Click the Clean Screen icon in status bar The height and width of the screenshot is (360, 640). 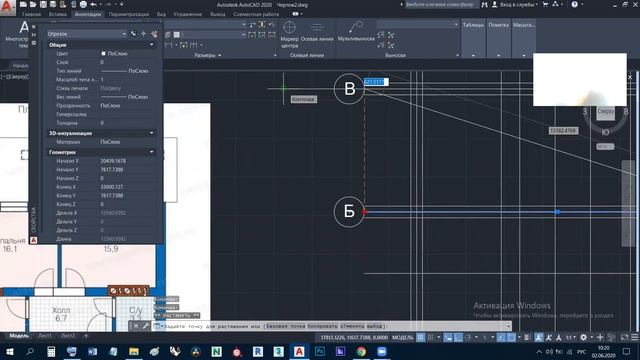(624, 337)
